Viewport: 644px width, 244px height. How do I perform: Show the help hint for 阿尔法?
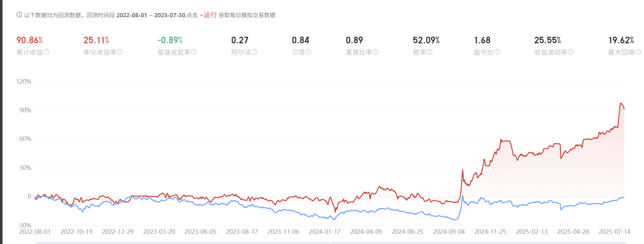click(x=255, y=52)
